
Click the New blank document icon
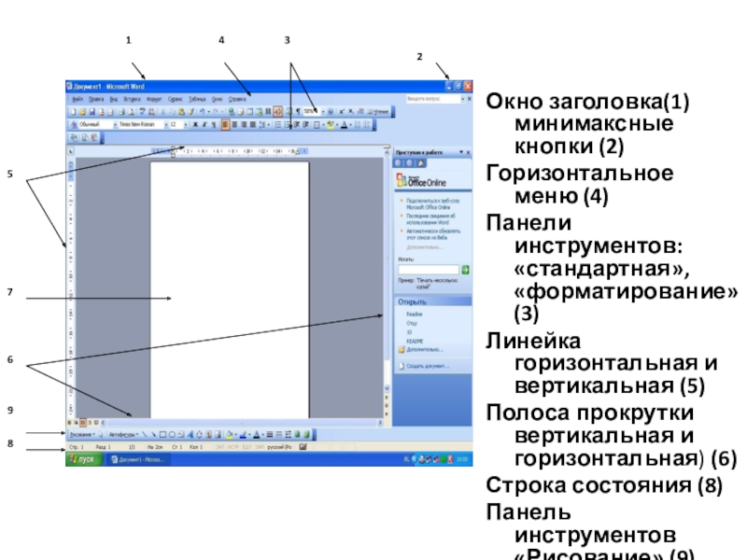74,111
